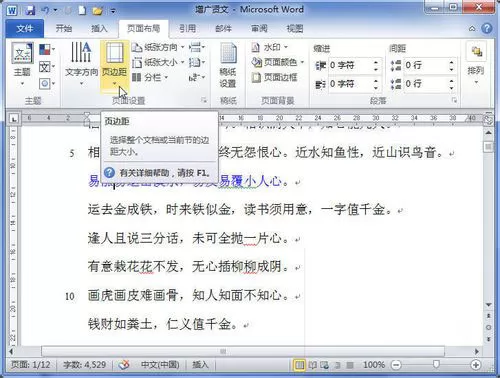Click the vertical scrollbar down arrow
This screenshot has width=500, height=378.
tap(488, 305)
